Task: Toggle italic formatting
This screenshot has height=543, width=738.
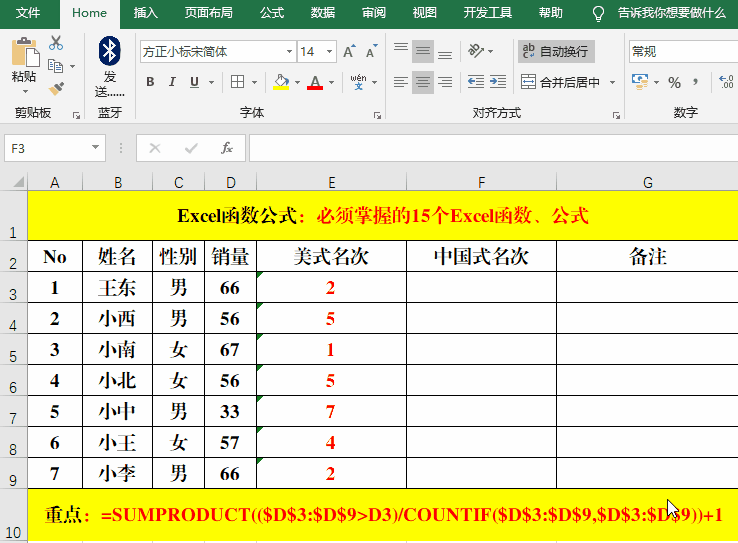Action: pos(178,82)
